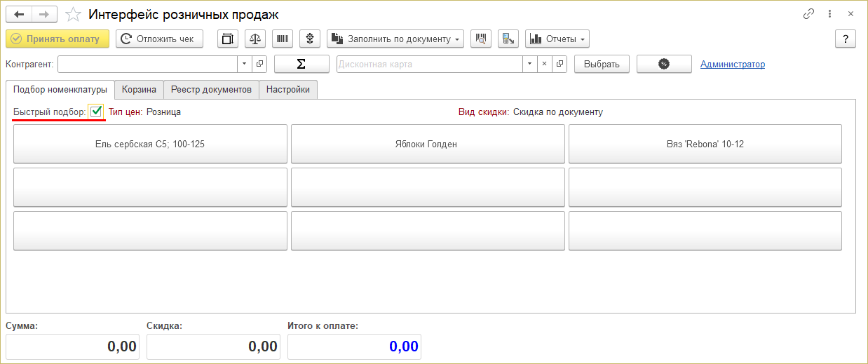Open the Отчеты dropdown menu
Image resolution: width=868 pixels, height=364 pixels.
[x=557, y=39]
